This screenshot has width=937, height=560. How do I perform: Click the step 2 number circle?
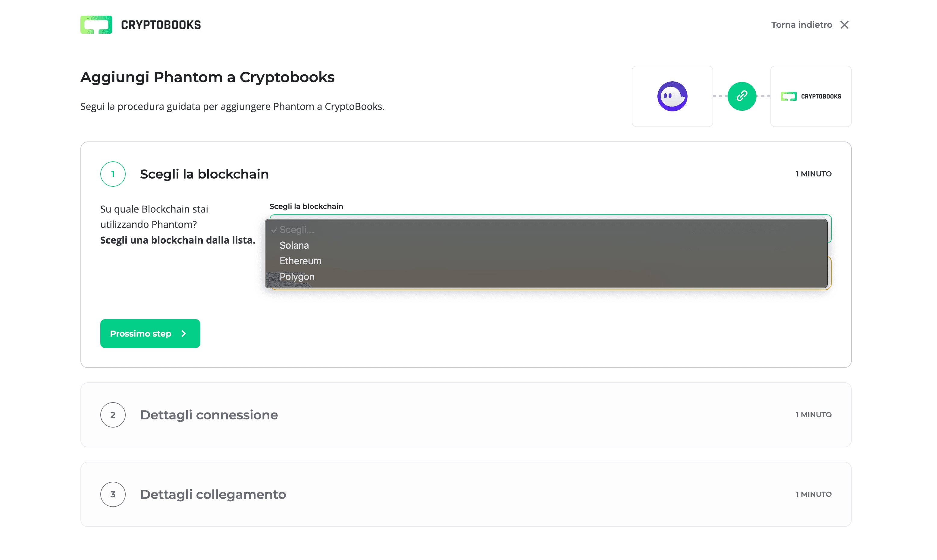(113, 415)
